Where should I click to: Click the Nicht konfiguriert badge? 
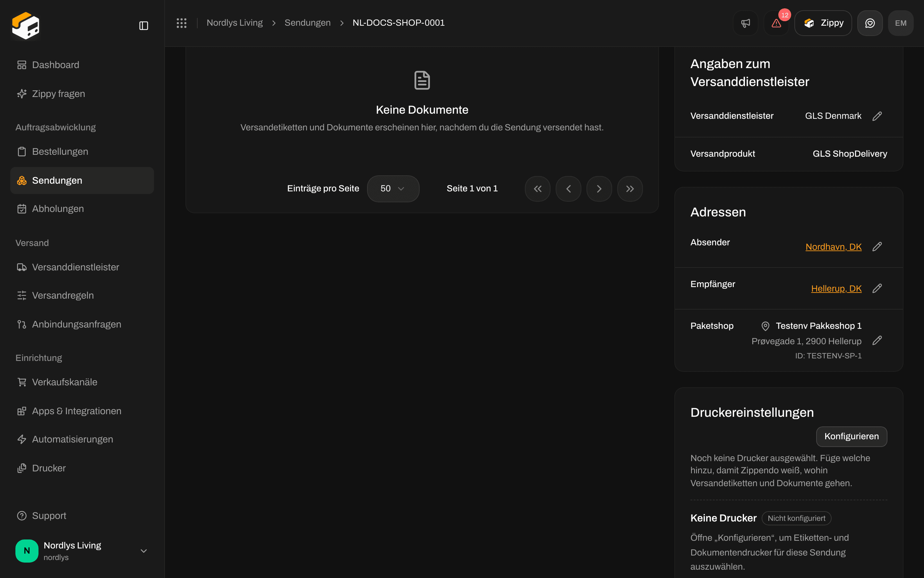point(797,518)
